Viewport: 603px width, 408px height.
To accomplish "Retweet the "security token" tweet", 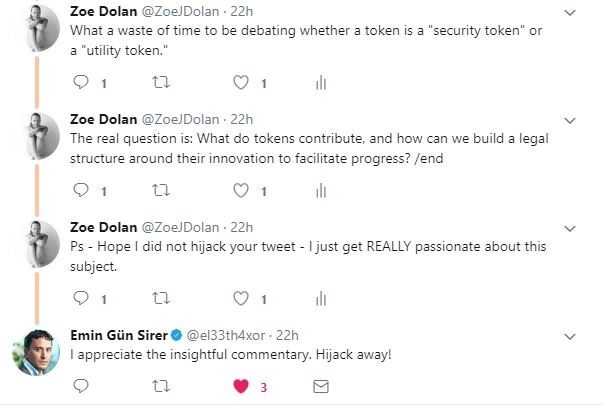I will 160,83.
